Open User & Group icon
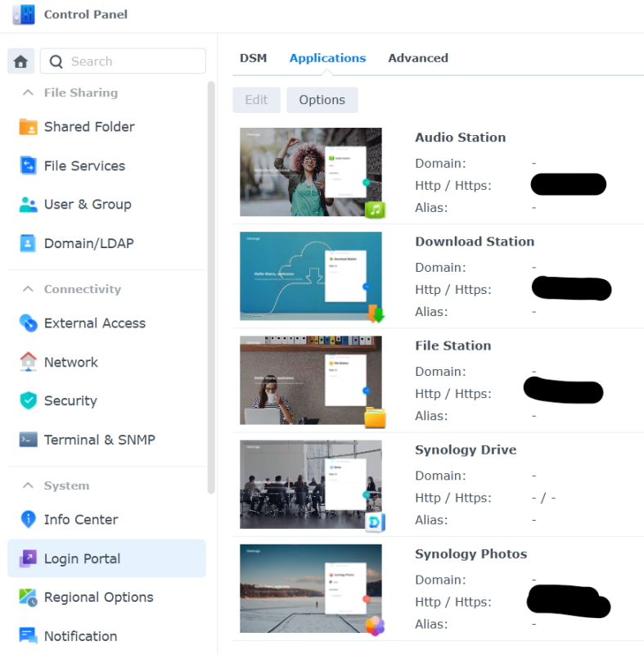The width and height of the screenshot is (644, 655). click(x=29, y=204)
